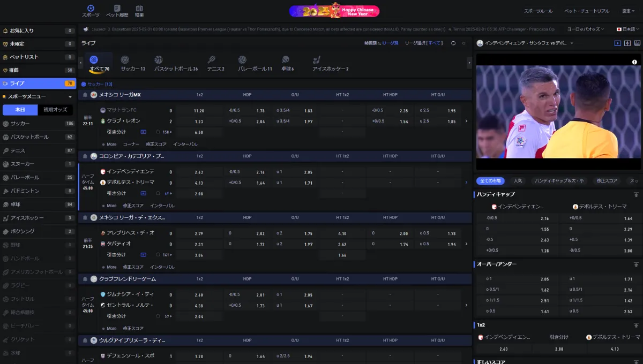Viewport: 643px width, 364px height.
Task: Select the アイスホッケー 2 sport filter
Action: pos(331,64)
